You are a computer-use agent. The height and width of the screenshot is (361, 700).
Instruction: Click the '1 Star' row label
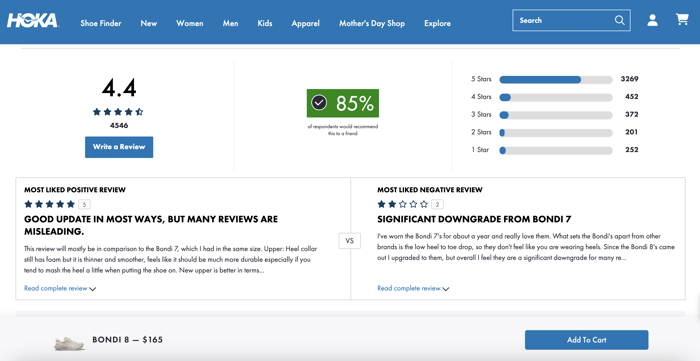(480, 149)
